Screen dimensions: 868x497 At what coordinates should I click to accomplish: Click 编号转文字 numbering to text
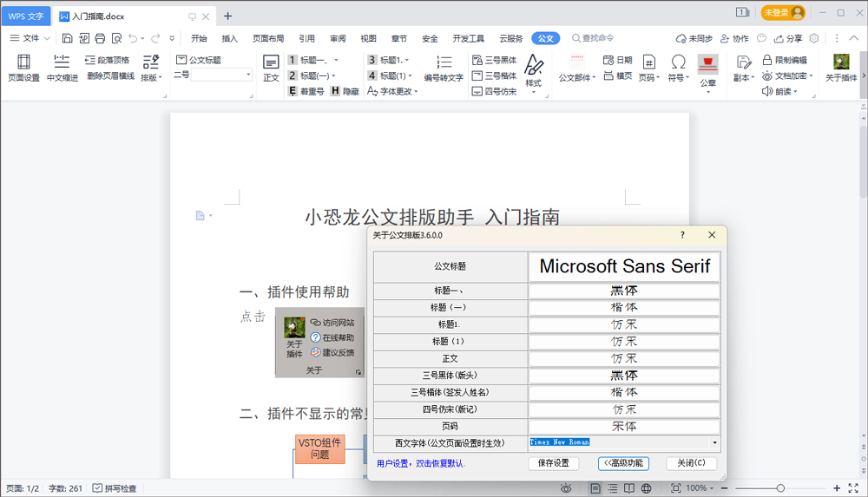click(x=444, y=68)
